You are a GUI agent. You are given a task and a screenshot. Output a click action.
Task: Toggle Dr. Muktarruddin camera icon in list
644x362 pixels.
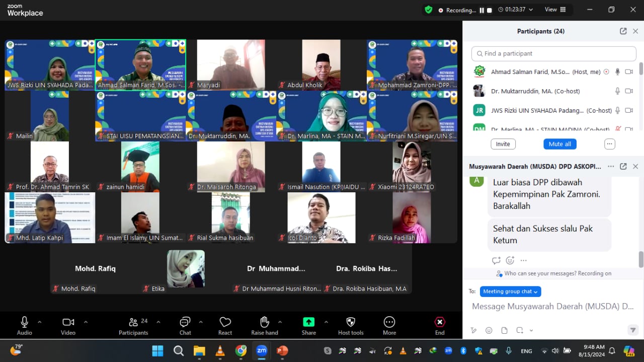click(x=629, y=91)
